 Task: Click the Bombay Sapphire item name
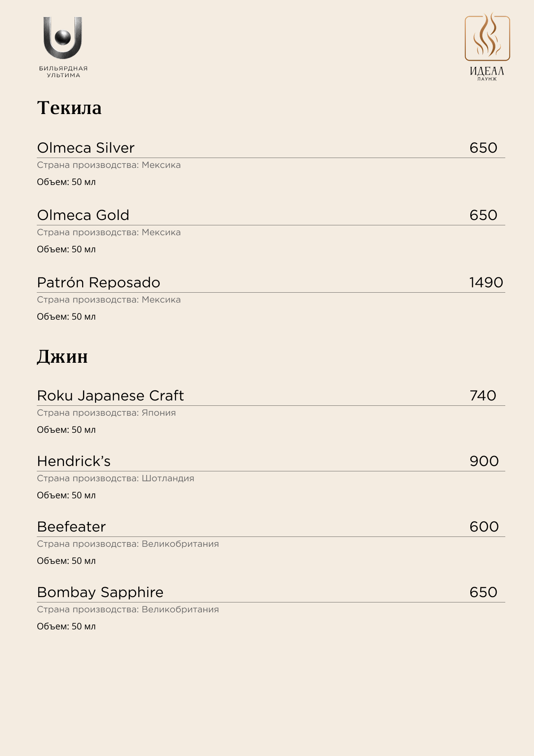coord(100,592)
